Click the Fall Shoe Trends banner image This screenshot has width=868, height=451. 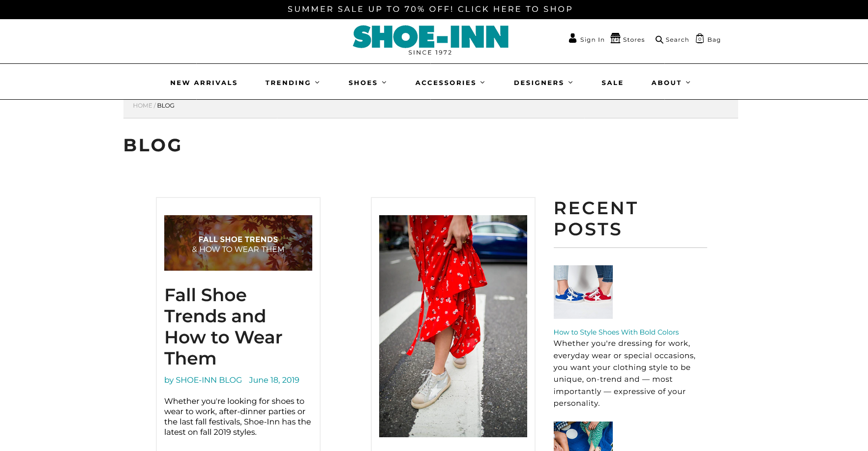[x=238, y=243]
